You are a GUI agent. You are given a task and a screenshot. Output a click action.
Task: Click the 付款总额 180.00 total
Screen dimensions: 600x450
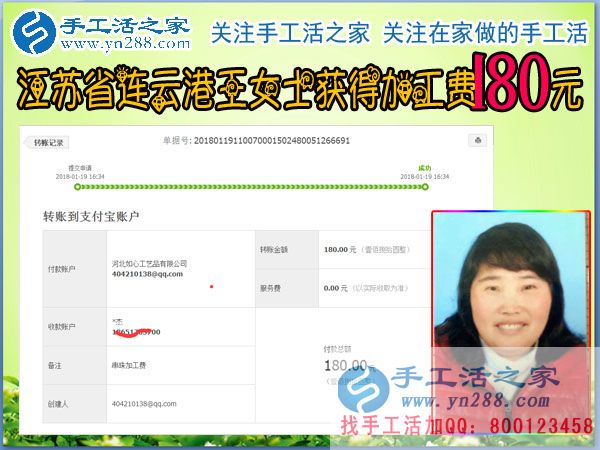coord(346,366)
